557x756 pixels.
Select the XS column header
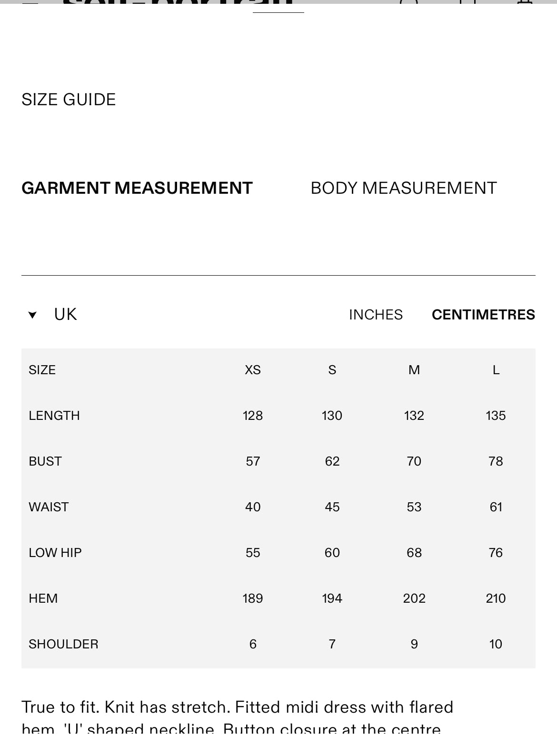coord(252,370)
